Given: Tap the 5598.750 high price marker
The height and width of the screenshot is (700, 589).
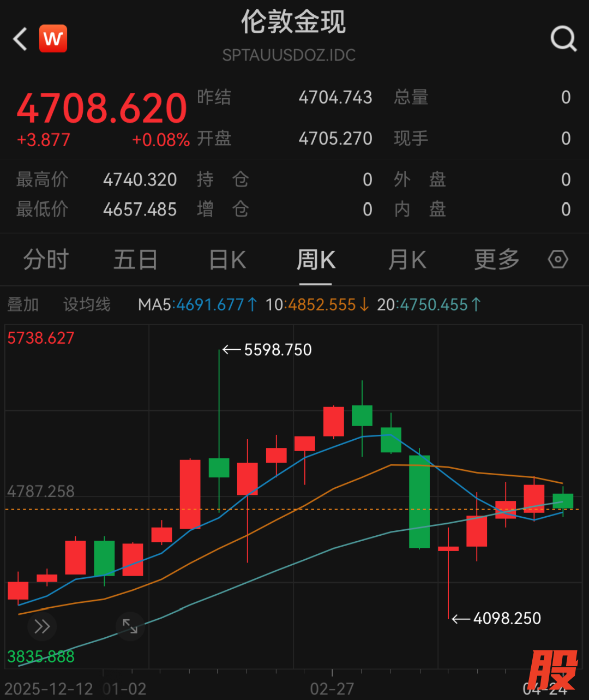Looking at the screenshot, I should (278, 350).
